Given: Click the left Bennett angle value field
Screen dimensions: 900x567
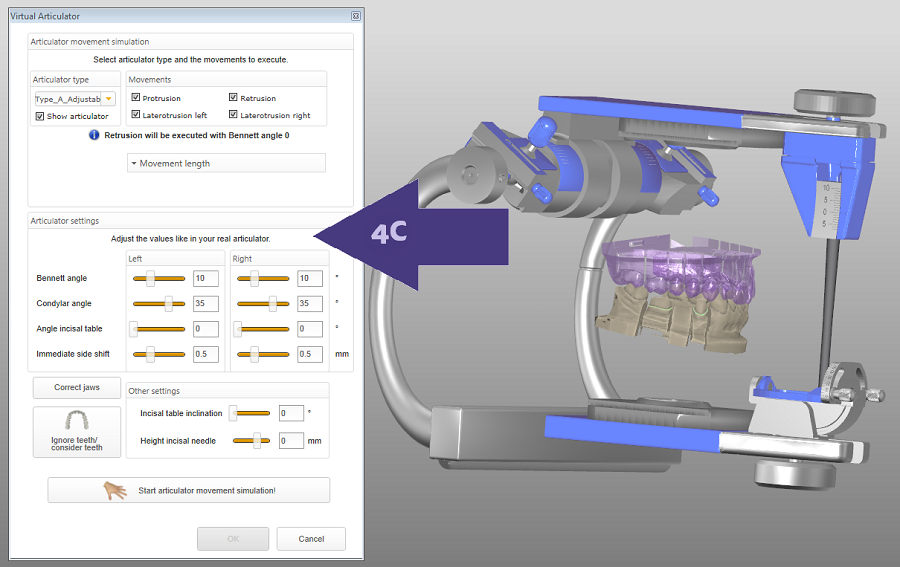Looking at the screenshot, I should [205, 278].
